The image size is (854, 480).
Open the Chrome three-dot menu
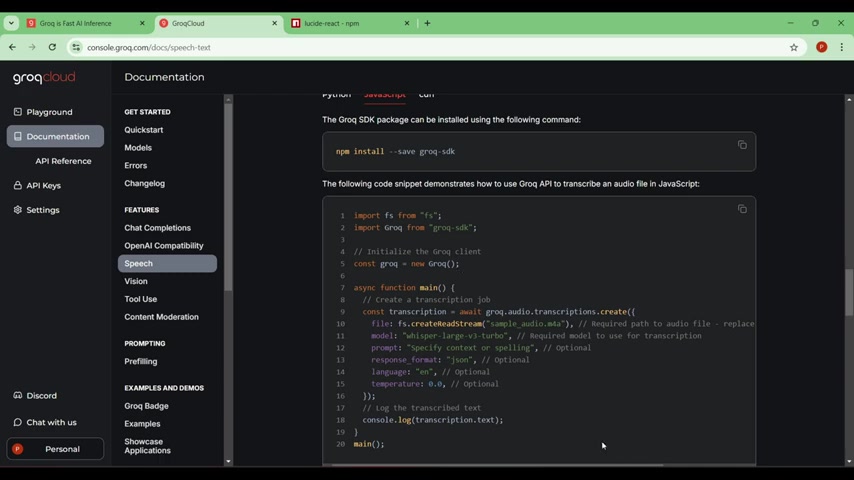click(x=841, y=47)
